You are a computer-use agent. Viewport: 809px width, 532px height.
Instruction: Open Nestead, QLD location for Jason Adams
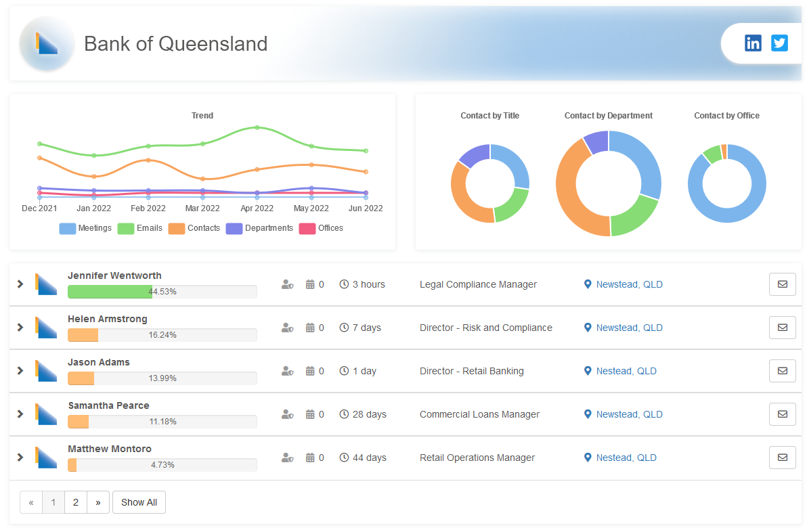(x=620, y=371)
